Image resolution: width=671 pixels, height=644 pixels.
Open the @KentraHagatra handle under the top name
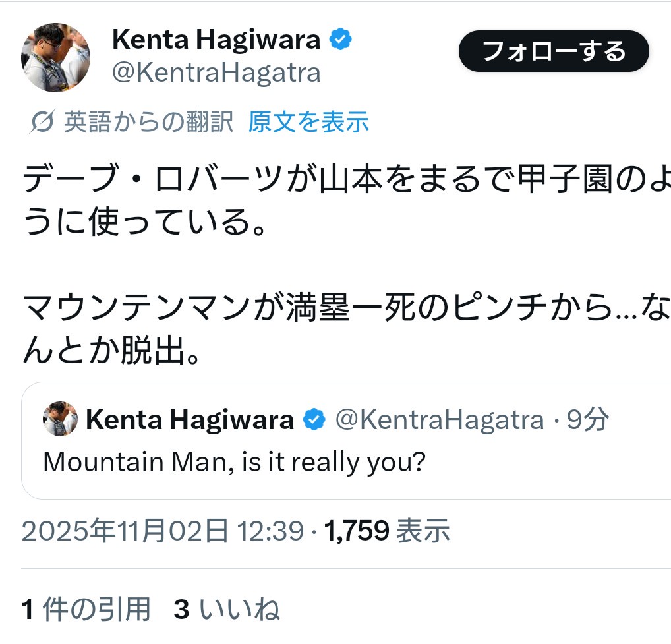click(x=216, y=73)
